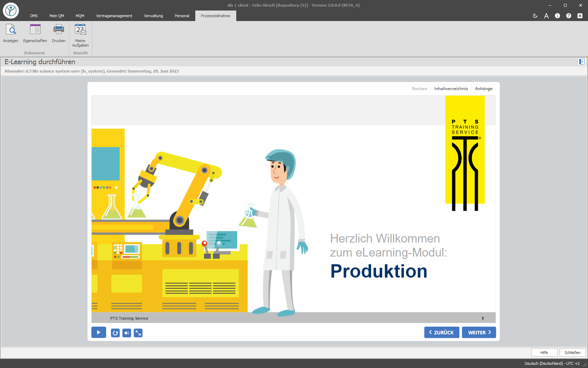
Task: Open Eigenschaften of the document
Action: tap(35, 33)
